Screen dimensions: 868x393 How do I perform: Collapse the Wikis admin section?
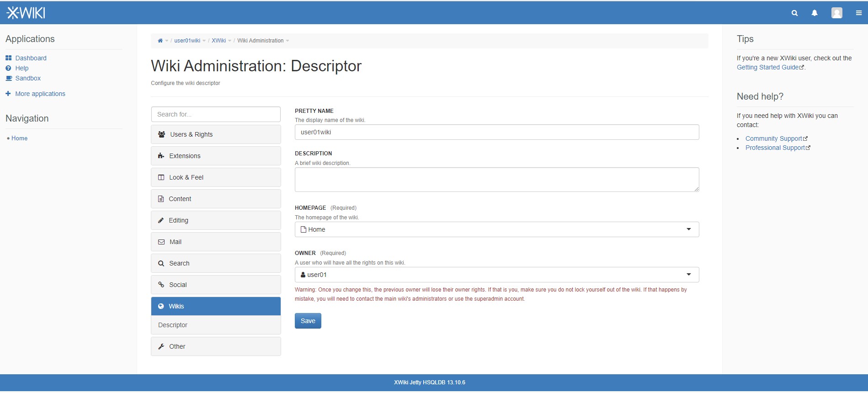pos(216,306)
